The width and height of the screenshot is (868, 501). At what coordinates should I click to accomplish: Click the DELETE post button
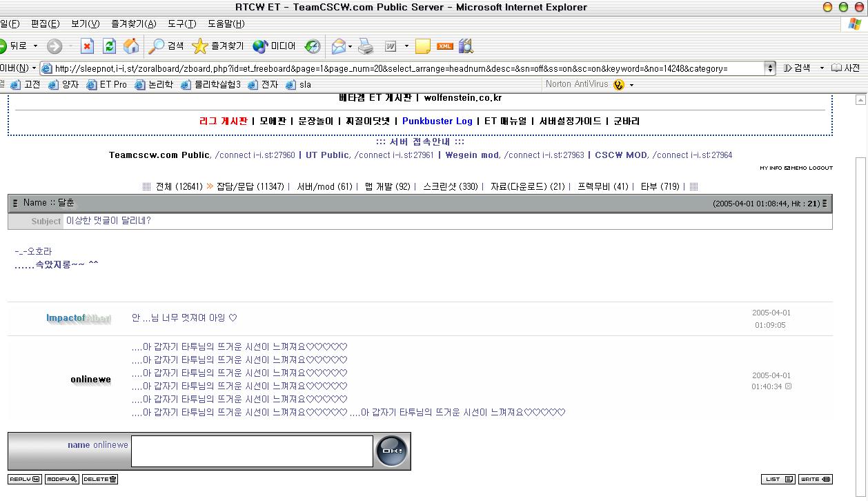[x=100, y=479]
